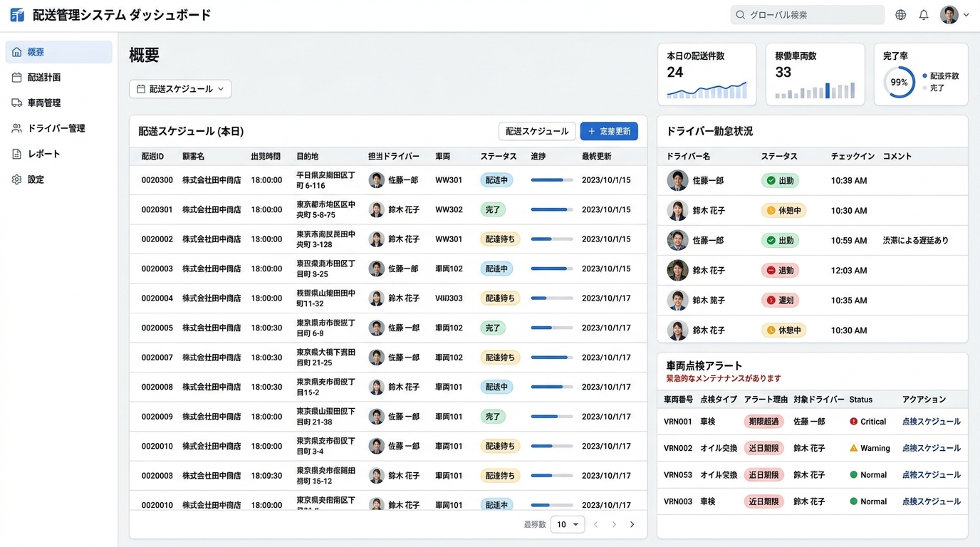
Task: Click the progress bar in row 0020300
Action: coord(552,180)
